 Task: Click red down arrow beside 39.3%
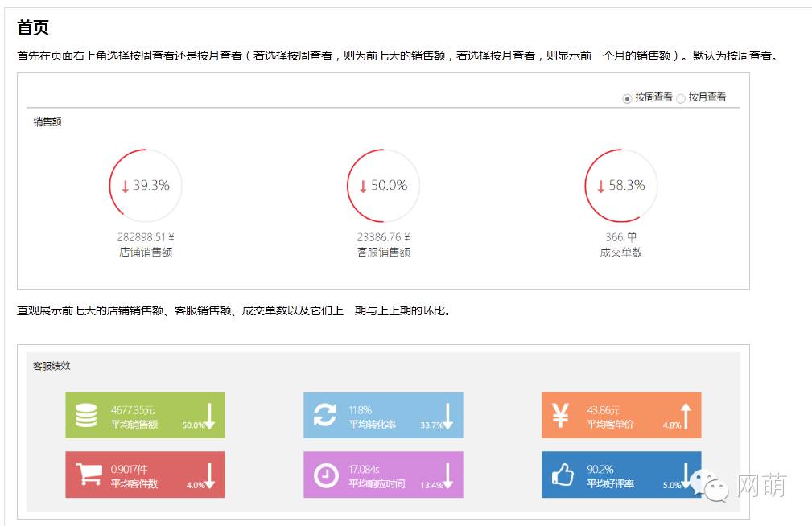[x=125, y=187]
